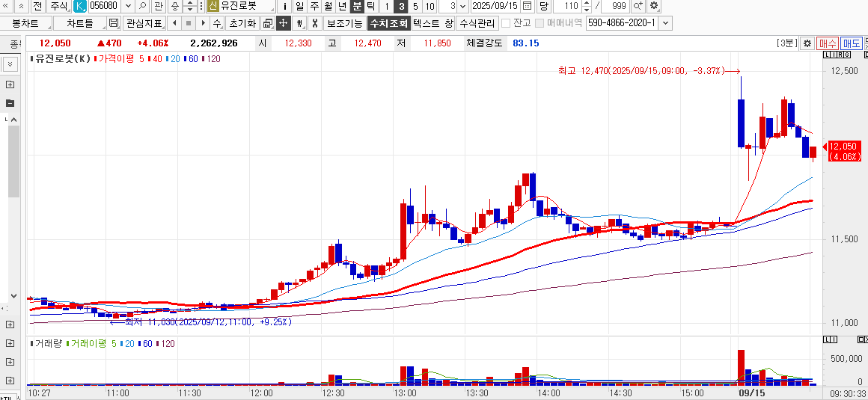Select the 5 minute interval tab
This screenshot has height=400, width=868.
[x=415, y=6]
